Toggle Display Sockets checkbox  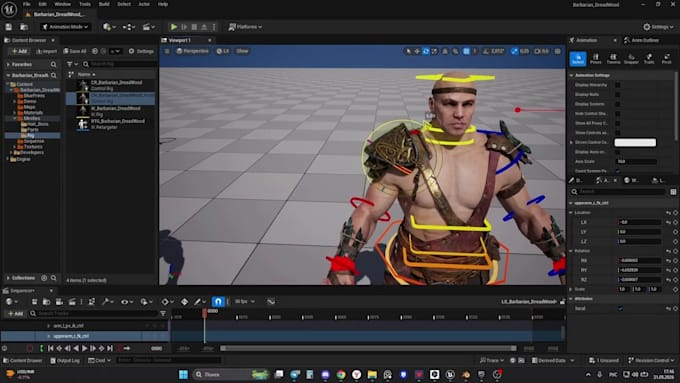tap(618, 104)
